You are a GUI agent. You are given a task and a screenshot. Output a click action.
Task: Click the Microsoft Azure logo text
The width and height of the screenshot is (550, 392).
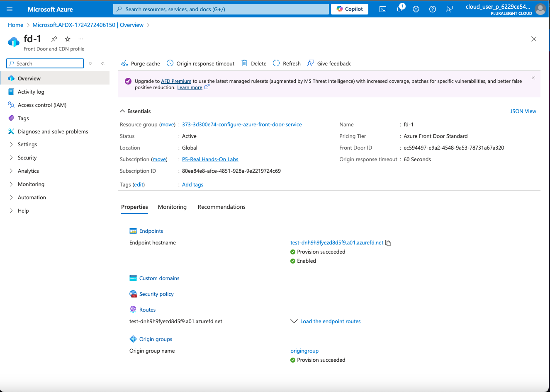click(x=50, y=9)
